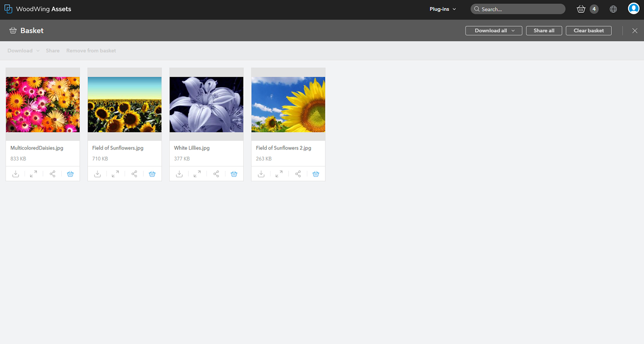This screenshot has height=344, width=644.
Task: Open the user profile avatar
Action: [x=634, y=9]
